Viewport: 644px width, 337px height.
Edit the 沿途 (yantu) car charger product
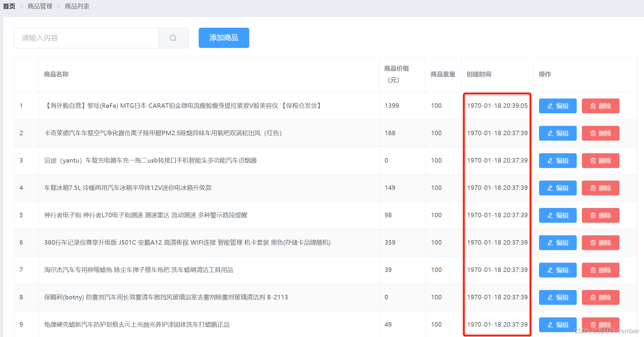[558, 161]
